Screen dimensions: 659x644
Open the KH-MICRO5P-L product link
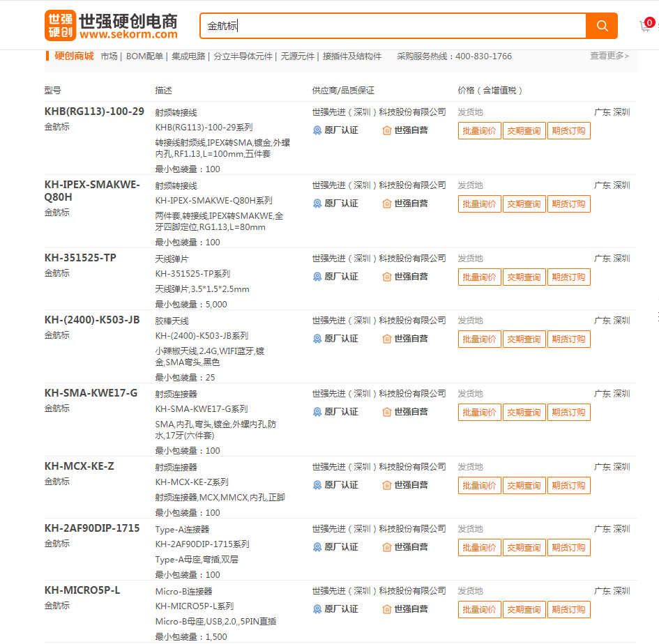[82, 590]
